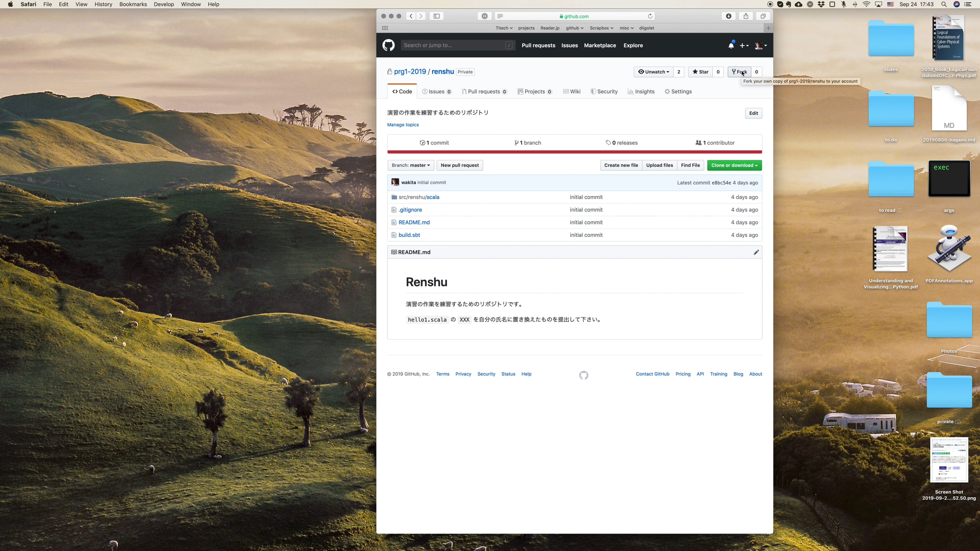The height and width of the screenshot is (551, 980).
Task: Show Safari's sidebar with the toolbar icon
Action: 437,16
